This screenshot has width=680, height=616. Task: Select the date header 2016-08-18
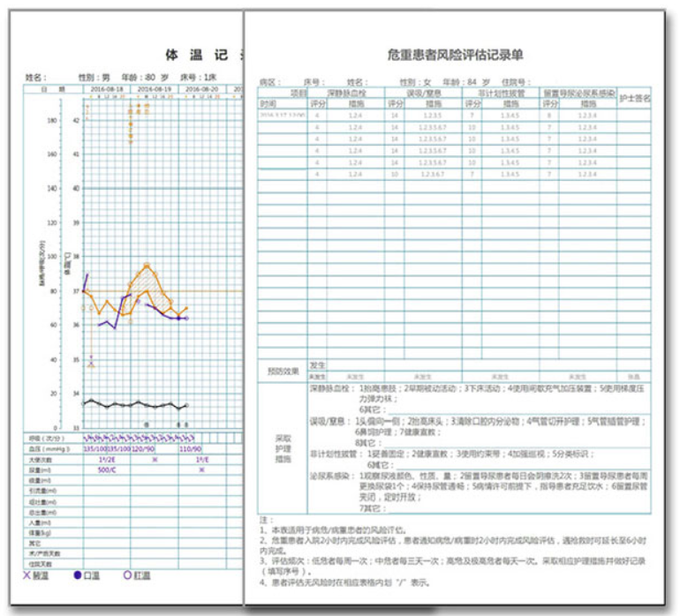coord(107,89)
